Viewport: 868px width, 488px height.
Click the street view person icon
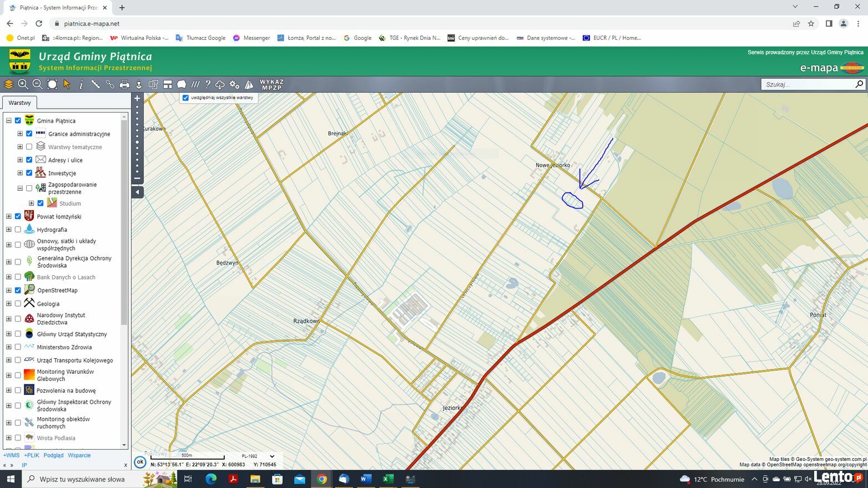(139, 84)
